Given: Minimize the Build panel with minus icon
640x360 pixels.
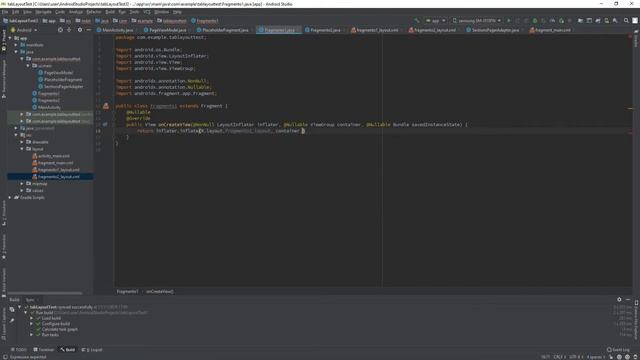Looking at the screenshot, I should 628,299.
